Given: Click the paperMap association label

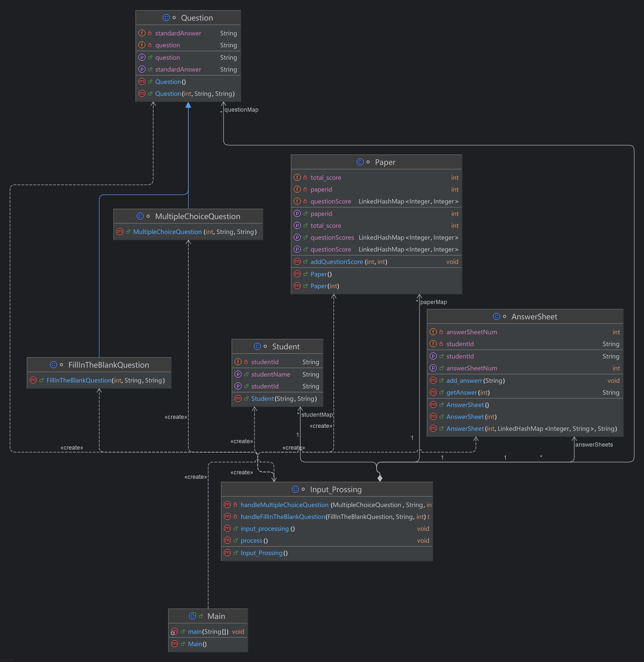Looking at the screenshot, I should 433,302.
